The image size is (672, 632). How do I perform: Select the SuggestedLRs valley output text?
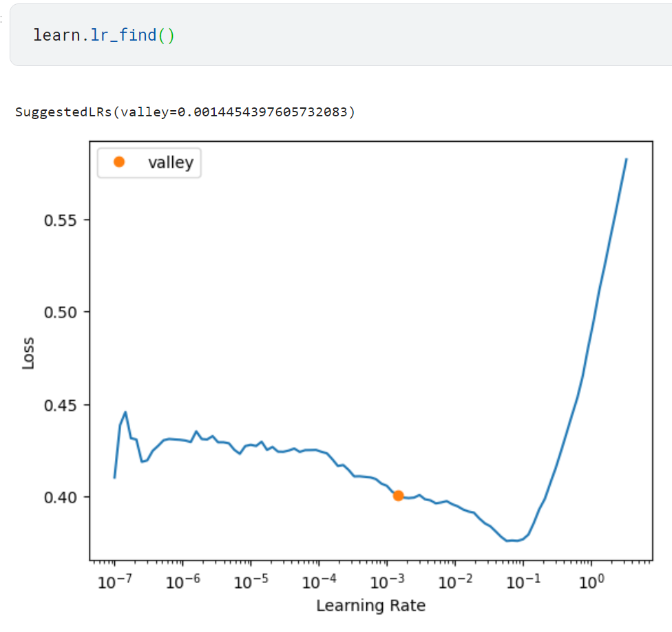pos(185,112)
